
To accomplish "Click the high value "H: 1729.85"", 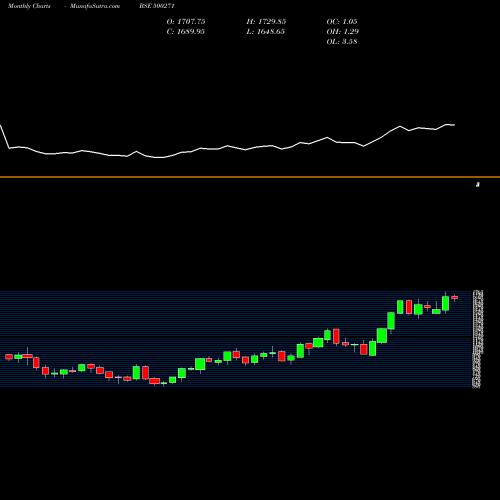I will pos(266,21).
